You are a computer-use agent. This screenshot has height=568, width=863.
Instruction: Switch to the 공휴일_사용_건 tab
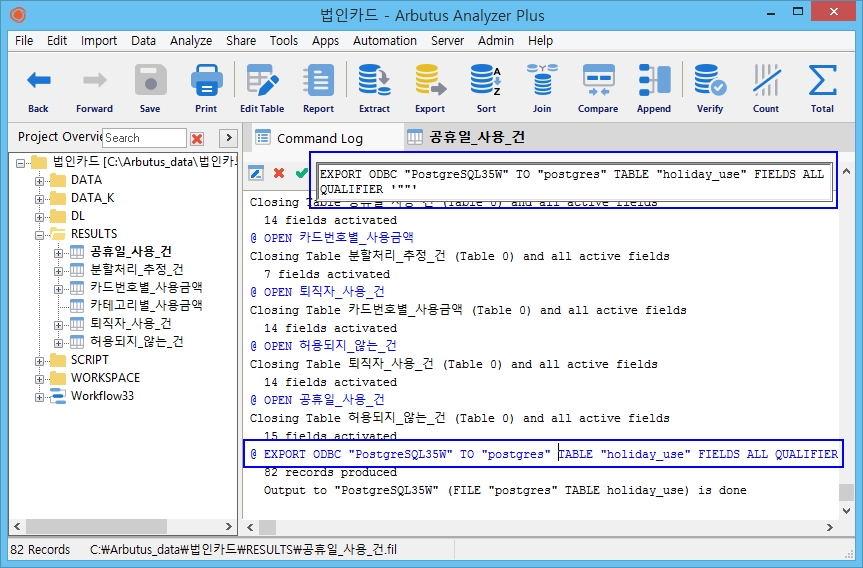click(x=466, y=137)
